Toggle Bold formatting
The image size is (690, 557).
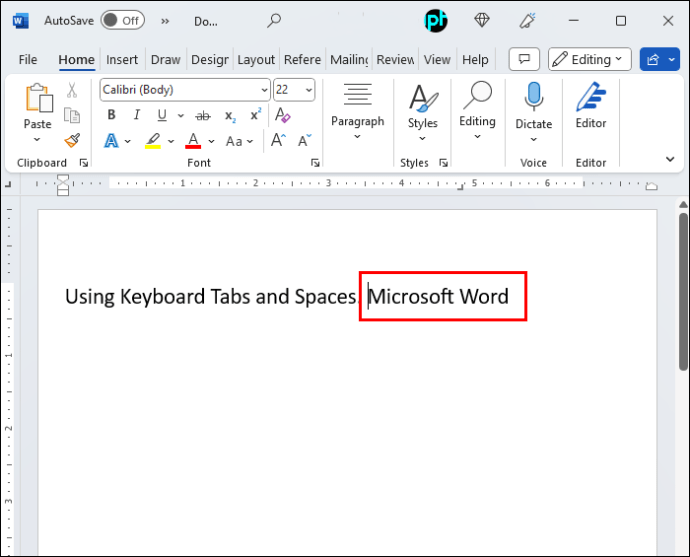pyautogui.click(x=111, y=115)
